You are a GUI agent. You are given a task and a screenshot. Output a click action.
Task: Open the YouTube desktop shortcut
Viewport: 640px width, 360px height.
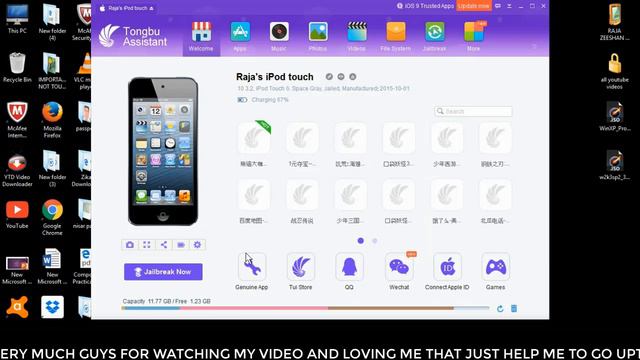(x=17, y=214)
